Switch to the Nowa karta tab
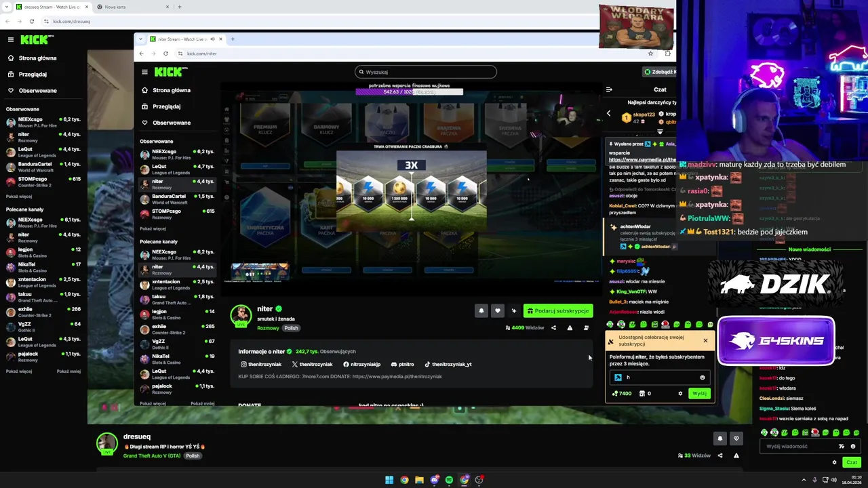868x488 pixels. [132, 7]
